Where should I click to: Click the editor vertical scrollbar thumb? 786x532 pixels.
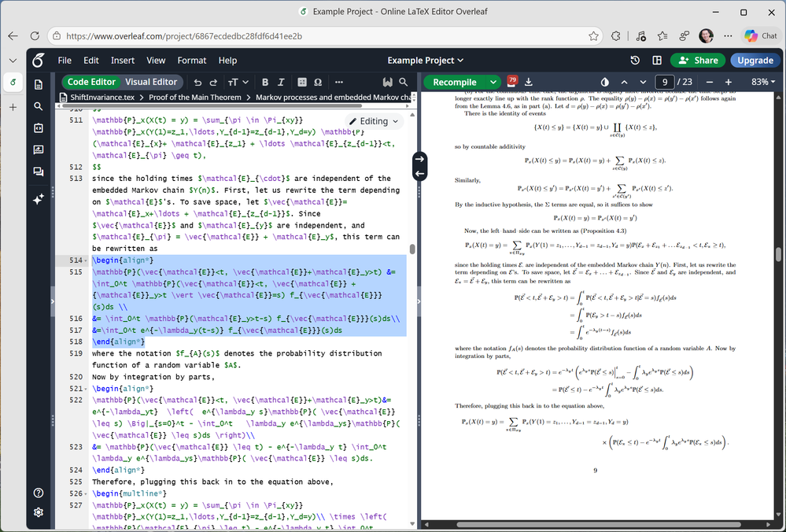(x=412, y=249)
